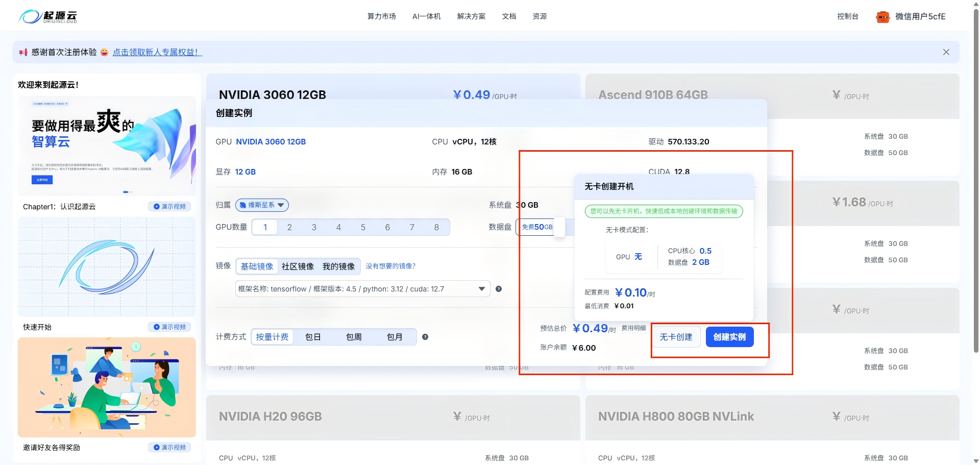
Task: Open the 邀请好友各得奖励 illustration thumbnail
Action: click(x=107, y=387)
